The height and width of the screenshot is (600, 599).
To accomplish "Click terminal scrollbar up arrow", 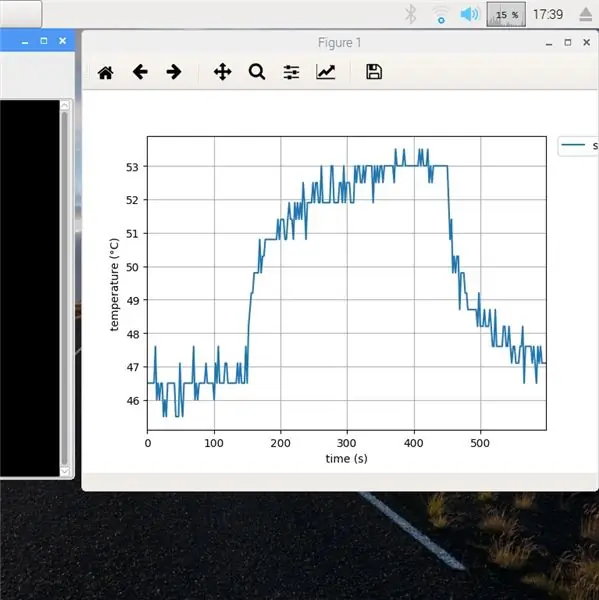I will coord(65,104).
